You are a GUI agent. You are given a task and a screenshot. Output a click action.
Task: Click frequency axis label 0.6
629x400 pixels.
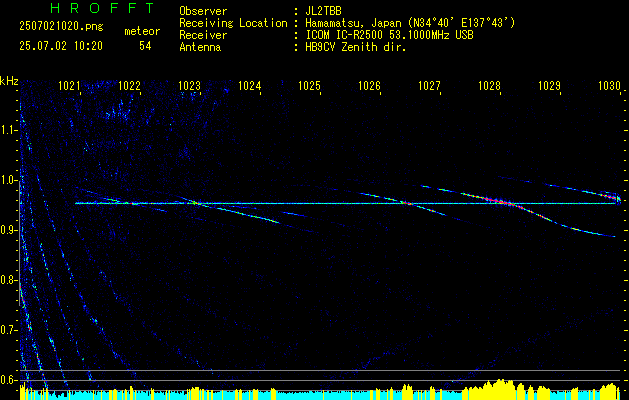pos(9,380)
